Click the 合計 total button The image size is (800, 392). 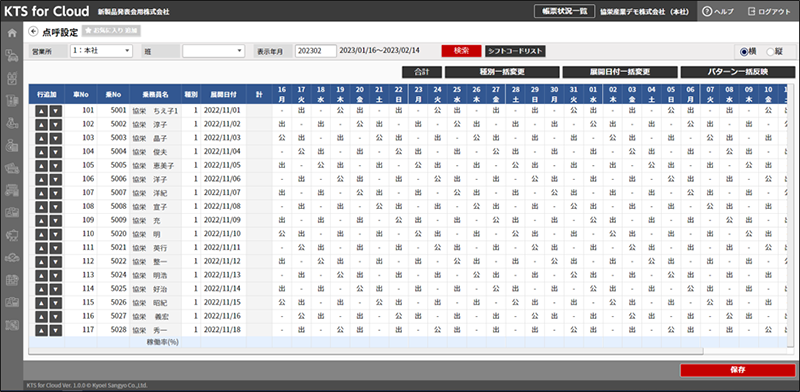point(421,72)
